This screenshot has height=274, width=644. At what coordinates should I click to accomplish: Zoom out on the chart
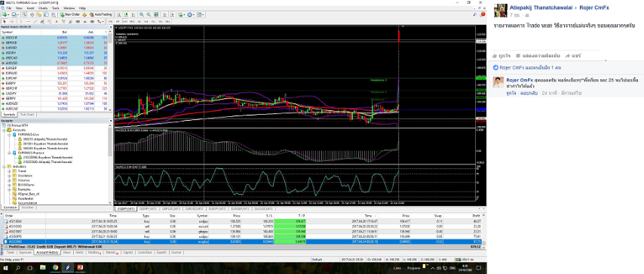[x=149, y=14]
